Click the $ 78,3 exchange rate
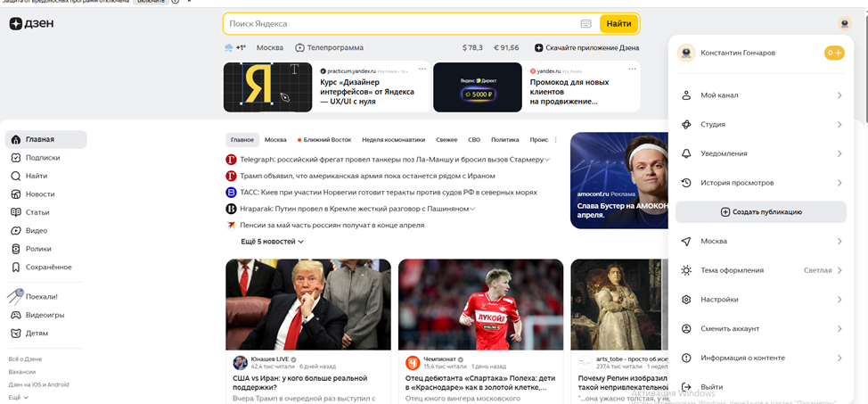 472,47
